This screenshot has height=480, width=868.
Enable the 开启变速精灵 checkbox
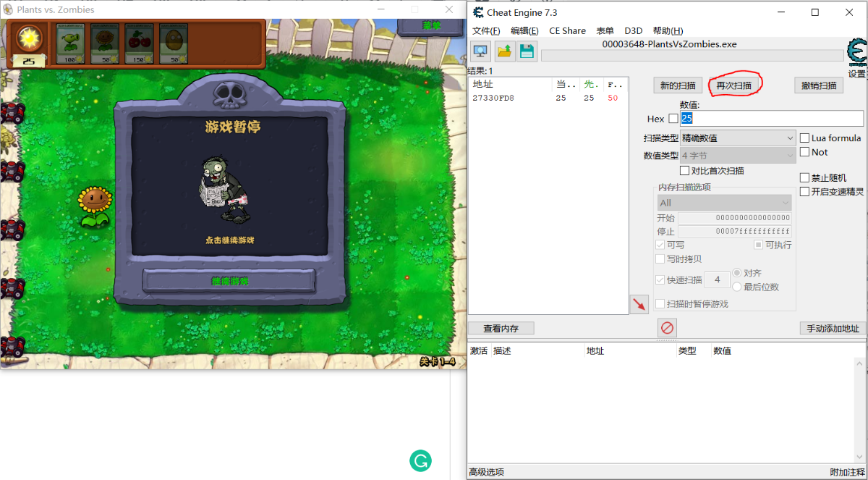[804, 192]
